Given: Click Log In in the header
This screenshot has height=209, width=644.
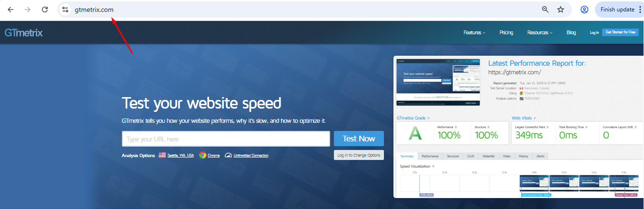Looking at the screenshot, I should tap(594, 32).
